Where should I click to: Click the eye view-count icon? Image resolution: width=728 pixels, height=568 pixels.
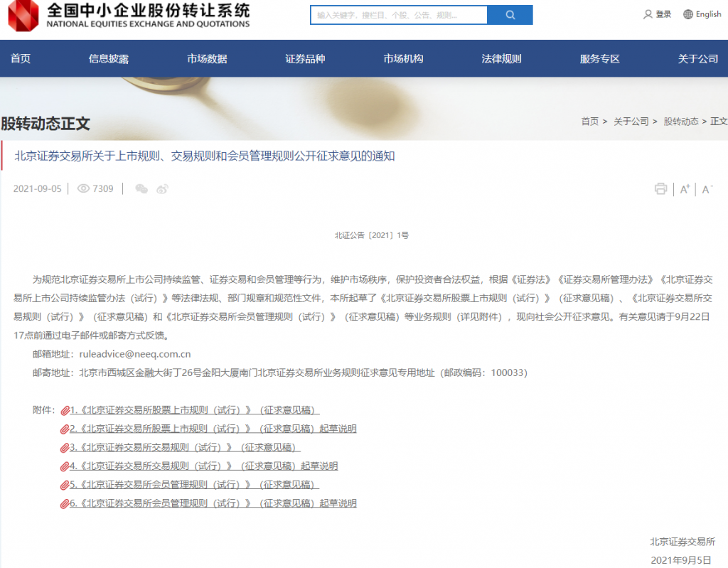coord(83,188)
